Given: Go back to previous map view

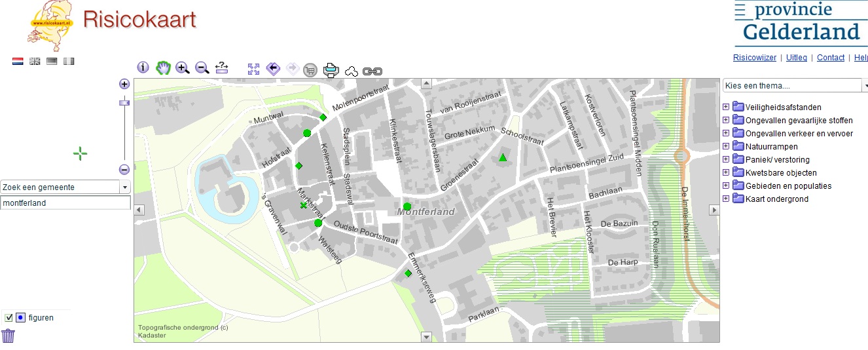Looking at the screenshot, I should tap(274, 69).
